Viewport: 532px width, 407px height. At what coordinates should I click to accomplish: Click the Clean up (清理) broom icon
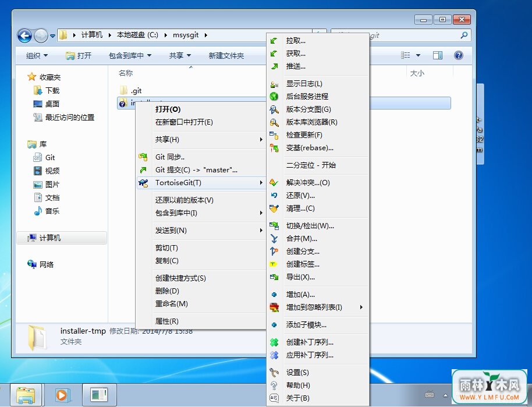(x=274, y=208)
